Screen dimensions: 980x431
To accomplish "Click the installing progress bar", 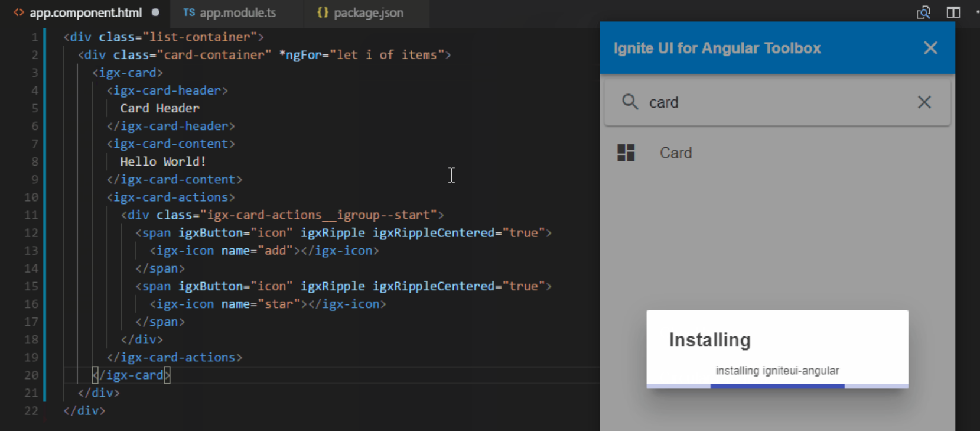I will 777,386.
